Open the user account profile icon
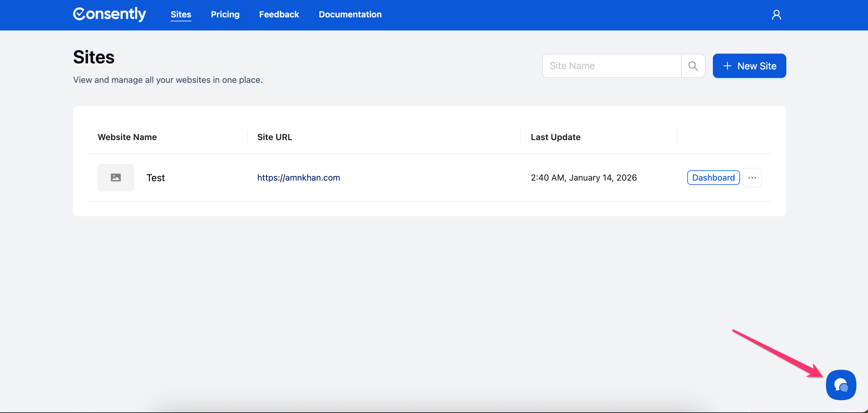Image resolution: width=868 pixels, height=413 pixels. pos(776,15)
